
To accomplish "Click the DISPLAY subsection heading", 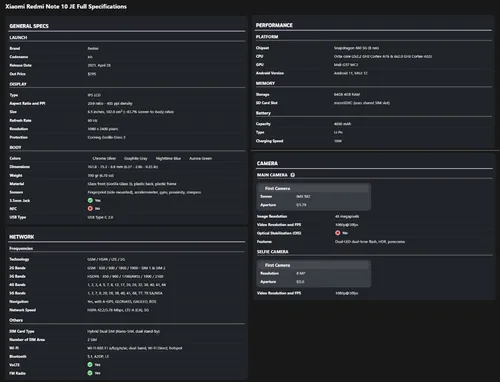I will (x=18, y=84).
